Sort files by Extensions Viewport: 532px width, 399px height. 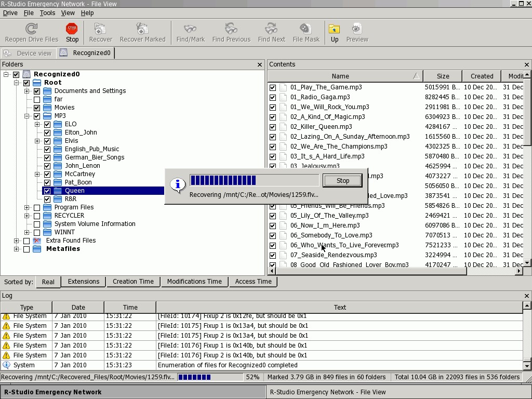[x=83, y=282]
